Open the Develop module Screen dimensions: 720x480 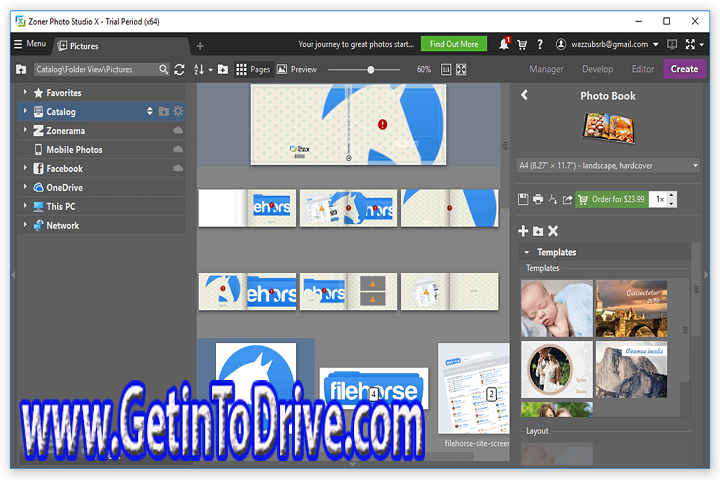click(597, 69)
